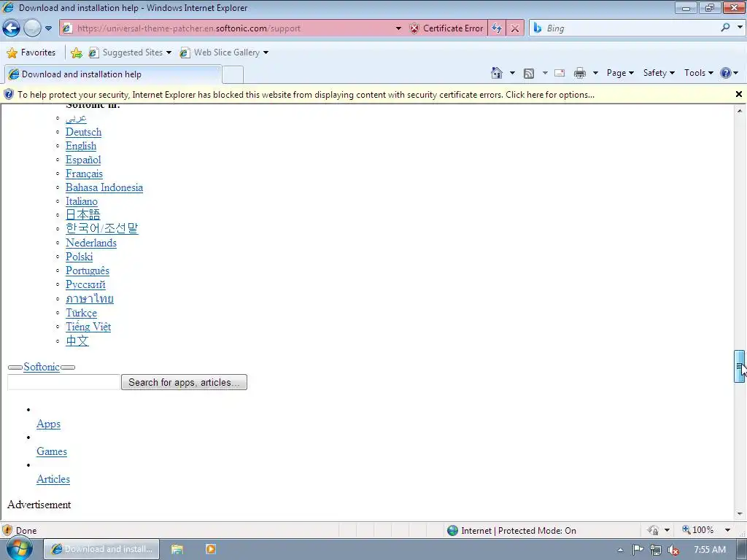
Task: Click the Forward navigation arrow button
Action: click(32, 28)
